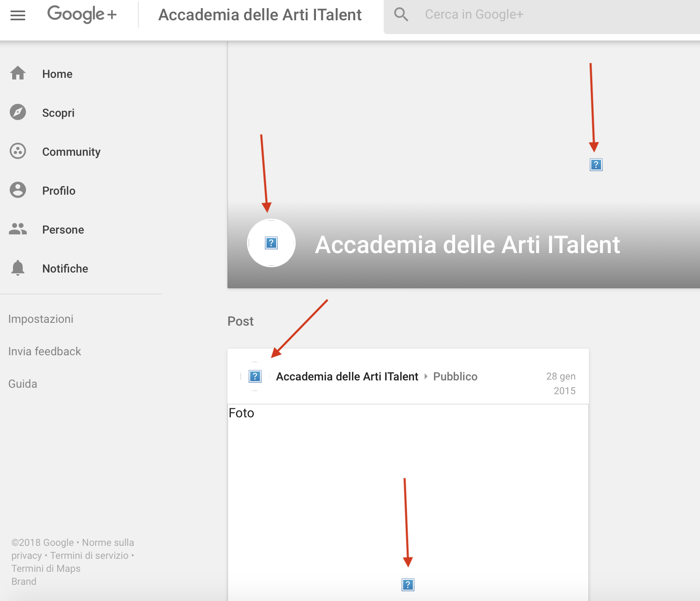Image resolution: width=700 pixels, height=601 pixels.
Task: Click the profile avatar in the banner
Action: [271, 243]
